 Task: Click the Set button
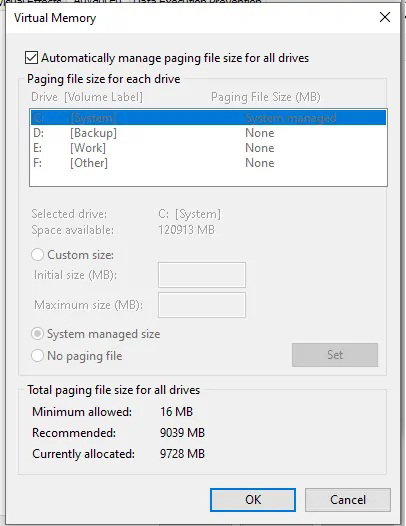coord(335,355)
